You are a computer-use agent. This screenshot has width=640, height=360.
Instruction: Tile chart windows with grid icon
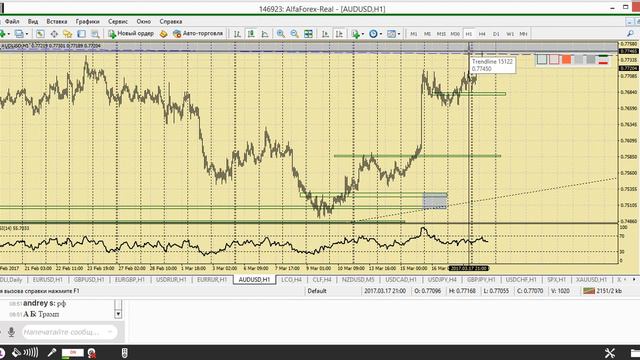pyautogui.click(x=309, y=34)
